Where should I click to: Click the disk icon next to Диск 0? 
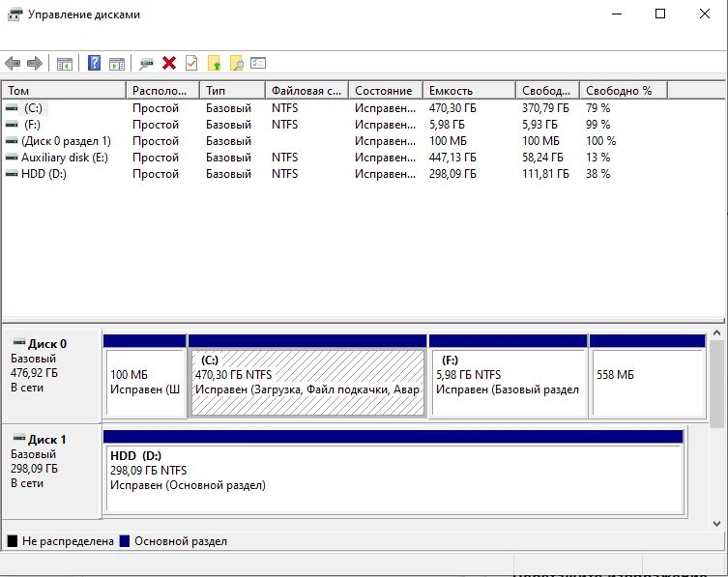point(19,342)
